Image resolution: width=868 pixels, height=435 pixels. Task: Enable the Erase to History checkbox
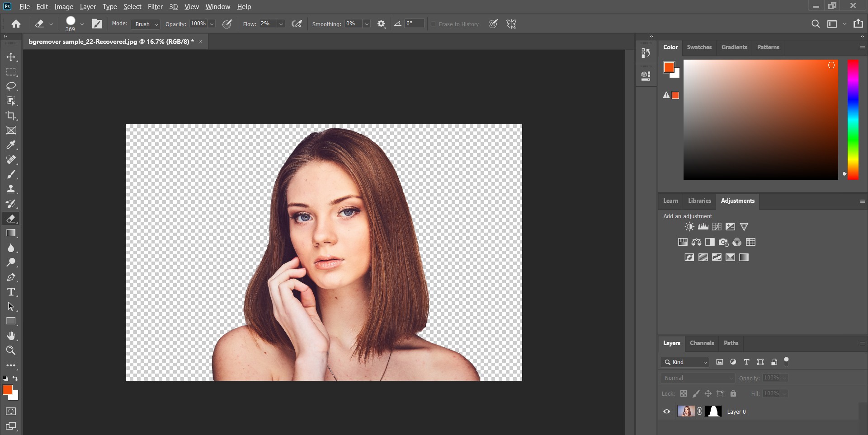click(x=434, y=24)
